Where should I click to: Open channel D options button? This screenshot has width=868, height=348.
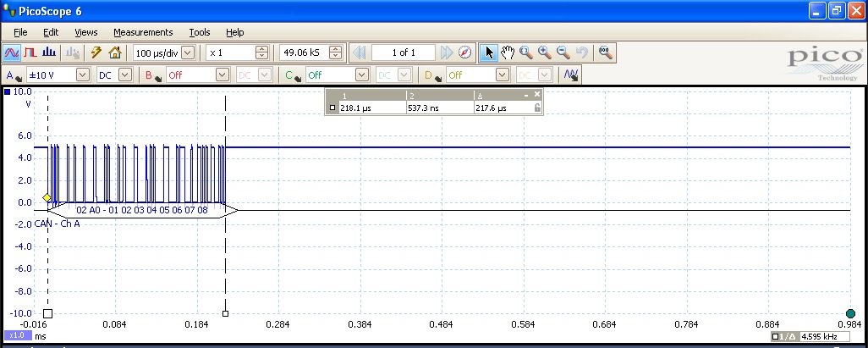tap(433, 75)
